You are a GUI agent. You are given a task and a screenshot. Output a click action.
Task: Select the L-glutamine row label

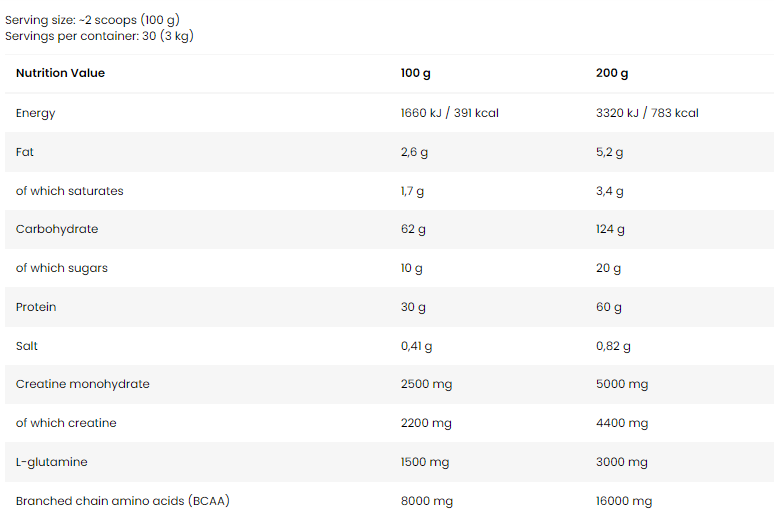(x=51, y=462)
